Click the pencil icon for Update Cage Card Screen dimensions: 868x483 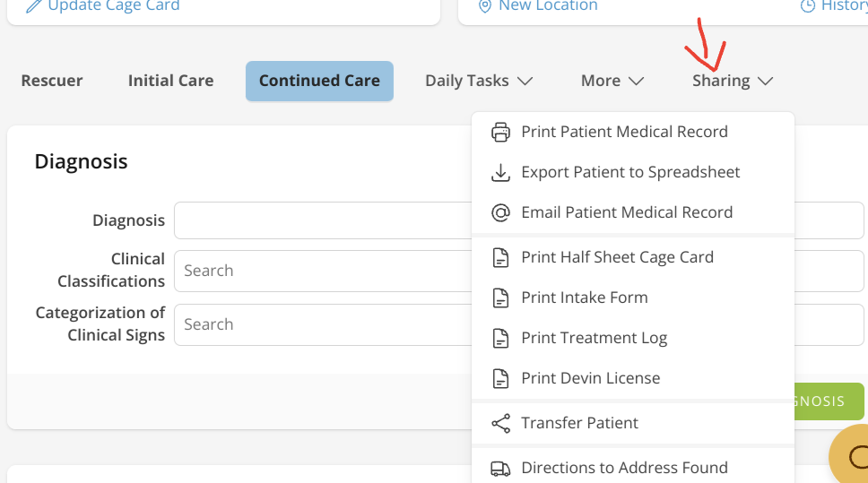[x=33, y=6]
